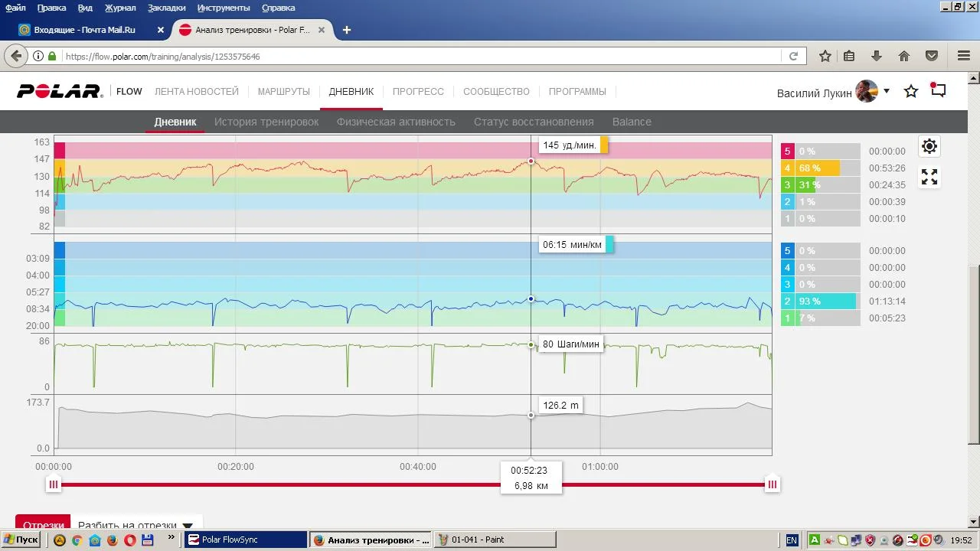Click the floppy disk quick launch icon
This screenshot has height=551, width=980.
click(x=148, y=540)
